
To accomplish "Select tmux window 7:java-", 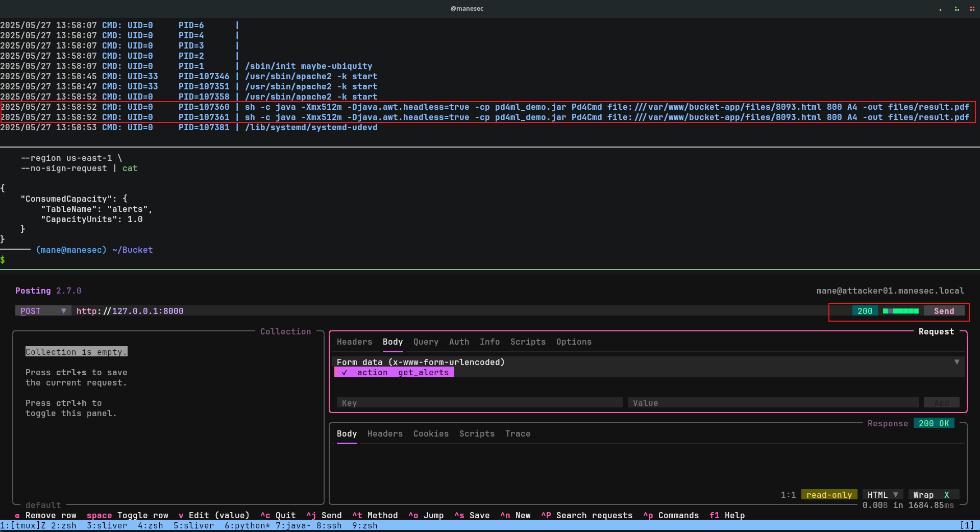I will (293, 525).
